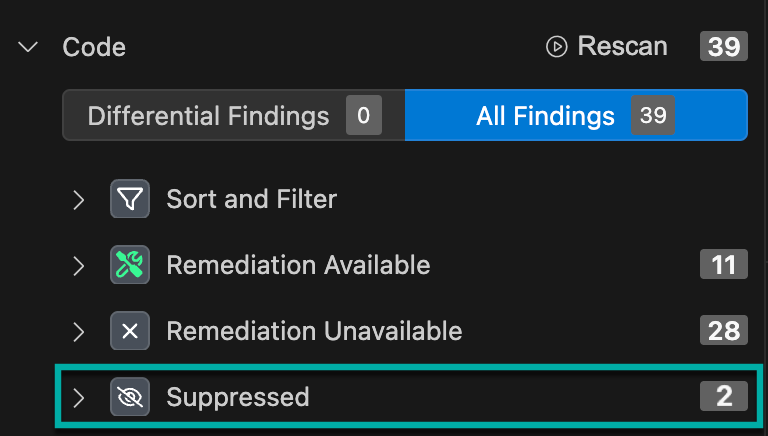The image size is (768, 436).
Task: Expand the Remediation Available chevron
Action: (80, 266)
